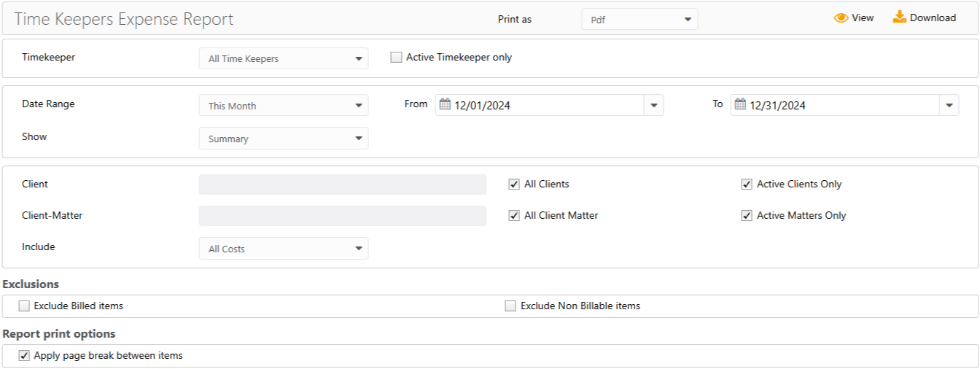The width and height of the screenshot is (980, 369).
Task: Click the Client input field
Action: [342, 184]
